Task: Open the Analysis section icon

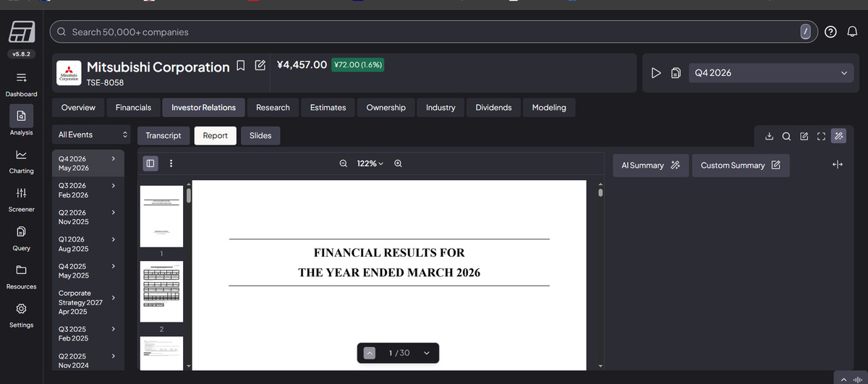Action: pyautogui.click(x=21, y=115)
